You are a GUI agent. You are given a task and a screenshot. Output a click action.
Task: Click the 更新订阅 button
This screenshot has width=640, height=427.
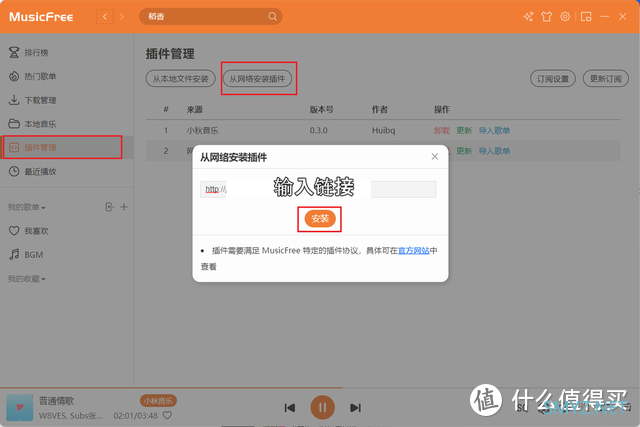click(605, 79)
